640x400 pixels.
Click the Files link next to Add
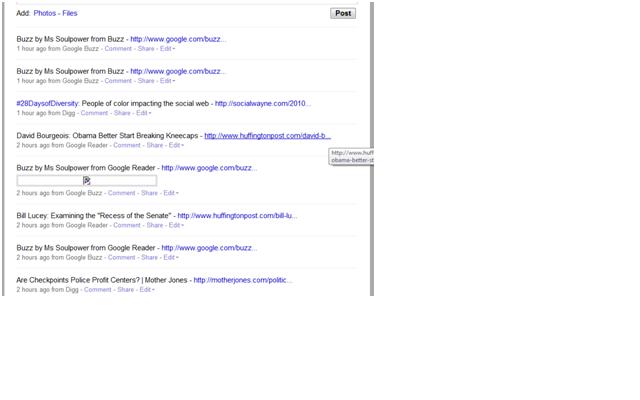click(70, 14)
